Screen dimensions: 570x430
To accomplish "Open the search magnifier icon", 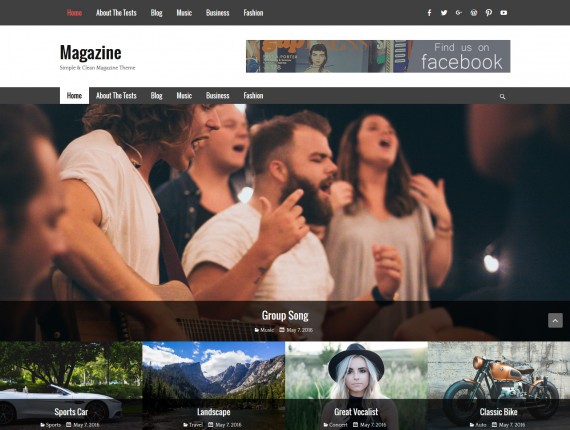I will (x=502, y=96).
